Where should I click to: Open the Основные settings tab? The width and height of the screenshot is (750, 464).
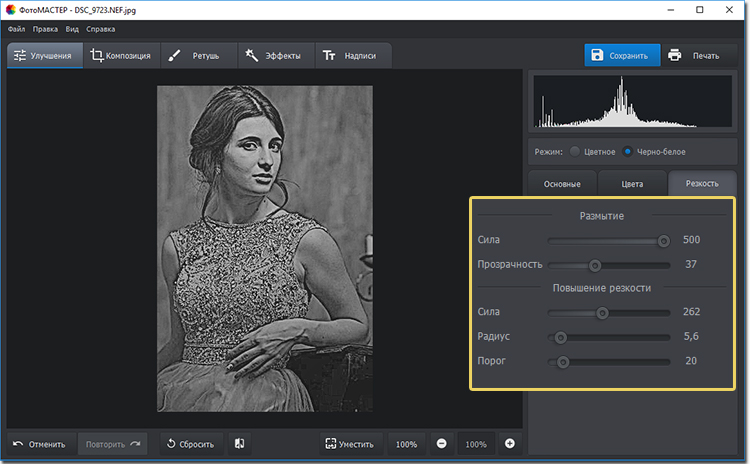pyautogui.click(x=561, y=184)
